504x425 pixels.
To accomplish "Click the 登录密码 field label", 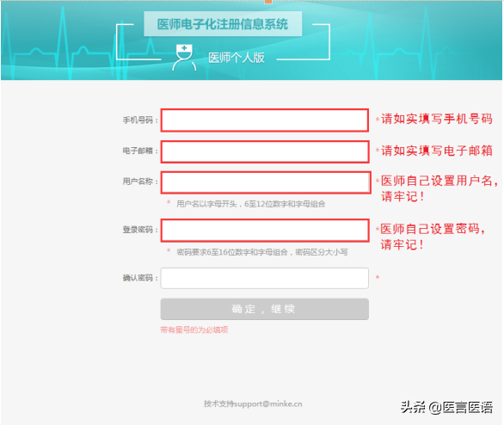I will [140, 230].
